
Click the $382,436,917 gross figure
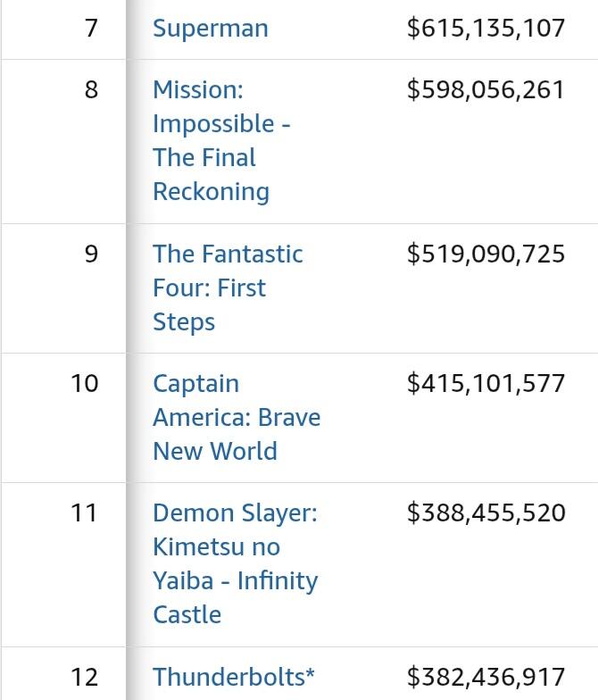point(486,677)
